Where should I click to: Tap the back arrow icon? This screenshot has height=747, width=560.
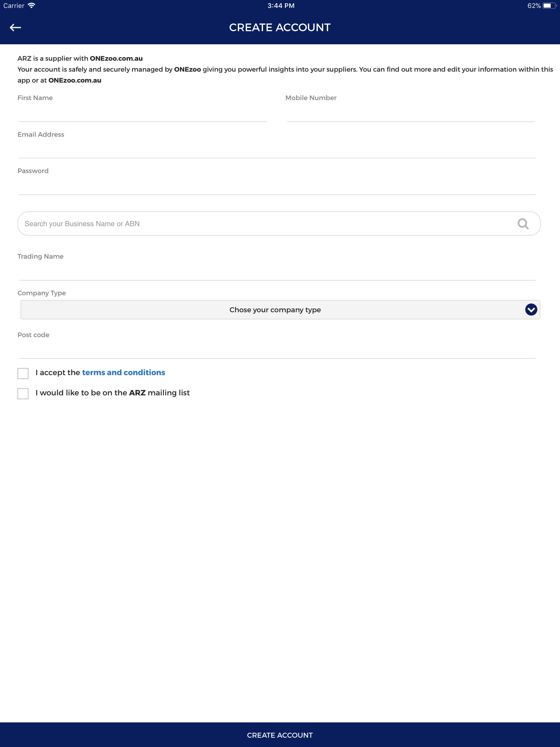coord(15,27)
